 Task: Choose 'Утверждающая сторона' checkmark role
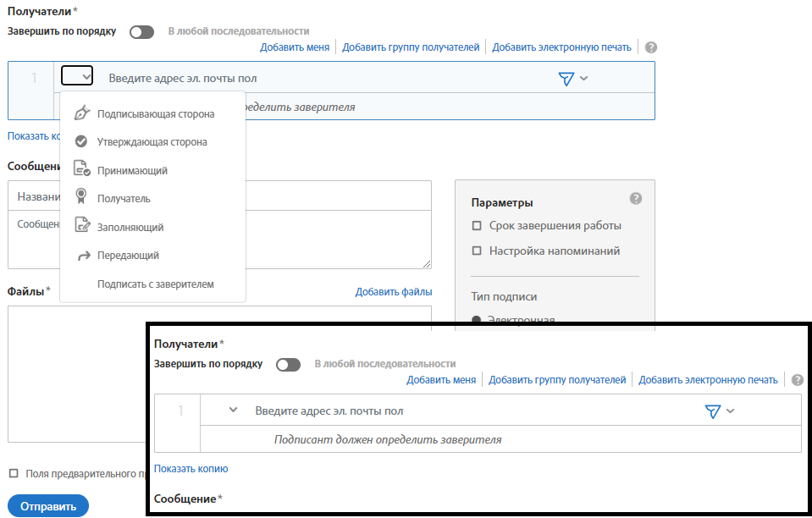pos(152,142)
